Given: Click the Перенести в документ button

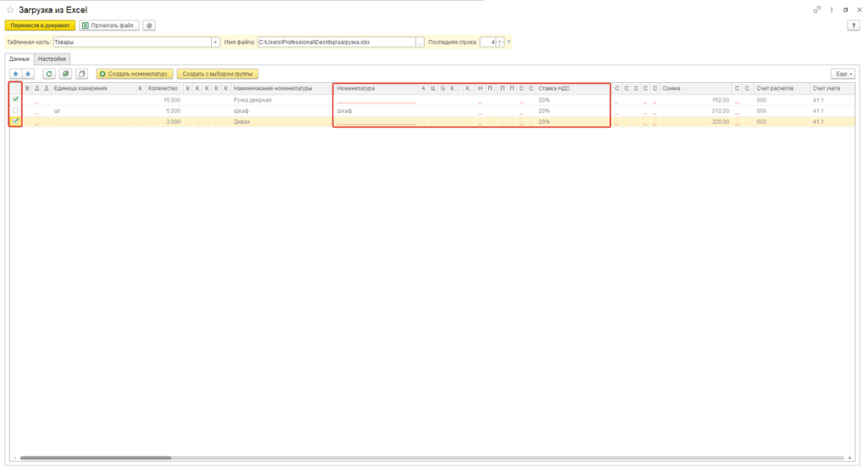Looking at the screenshot, I should (40, 25).
